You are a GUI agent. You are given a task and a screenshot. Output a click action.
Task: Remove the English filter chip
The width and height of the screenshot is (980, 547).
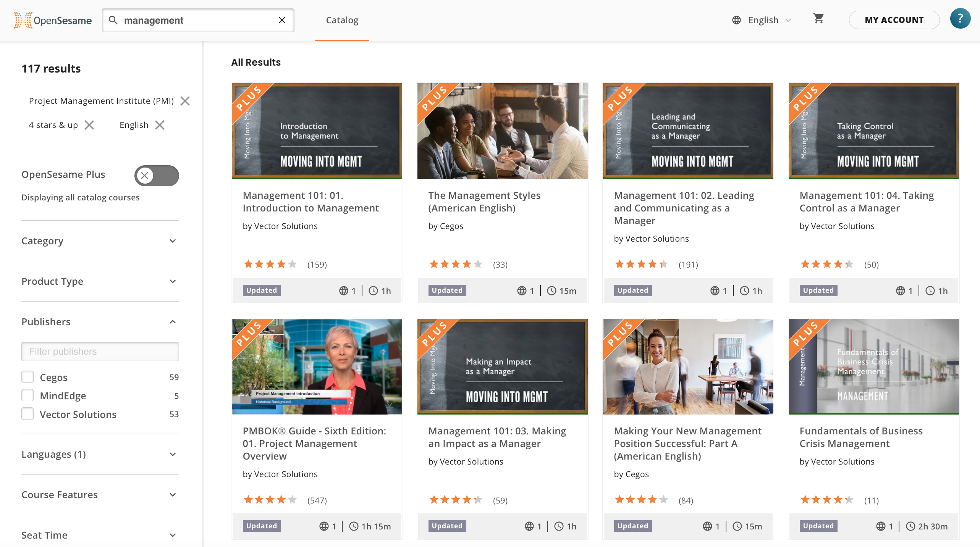pyautogui.click(x=160, y=125)
